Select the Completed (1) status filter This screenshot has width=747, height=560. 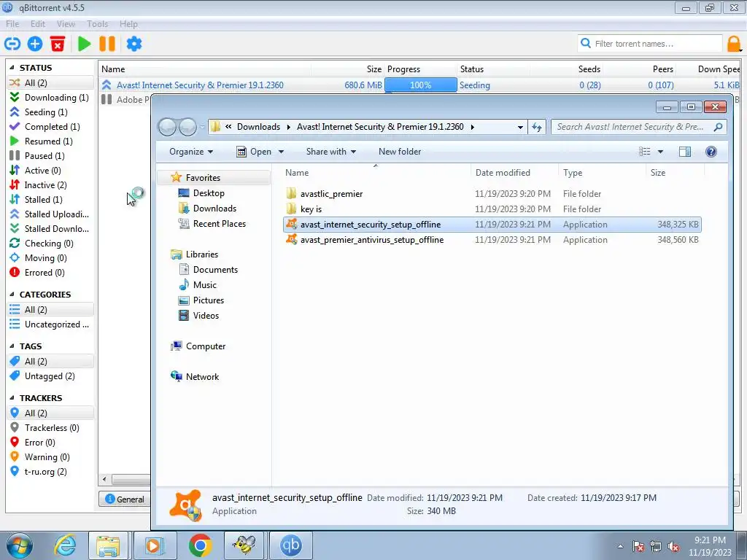tap(50, 127)
